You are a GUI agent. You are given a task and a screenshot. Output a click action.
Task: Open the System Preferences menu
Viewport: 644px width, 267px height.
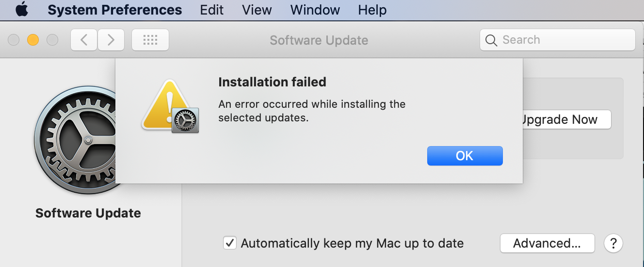click(x=115, y=10)
